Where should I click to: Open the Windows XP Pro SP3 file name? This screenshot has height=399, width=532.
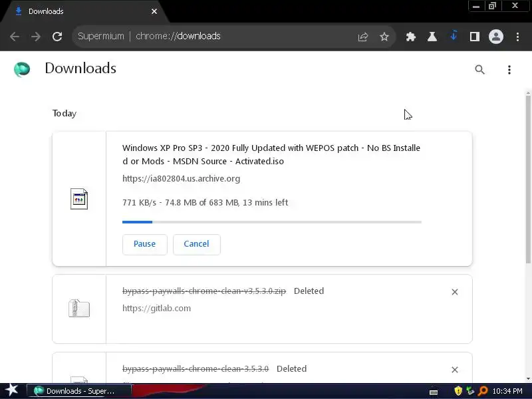click(271, 154)
